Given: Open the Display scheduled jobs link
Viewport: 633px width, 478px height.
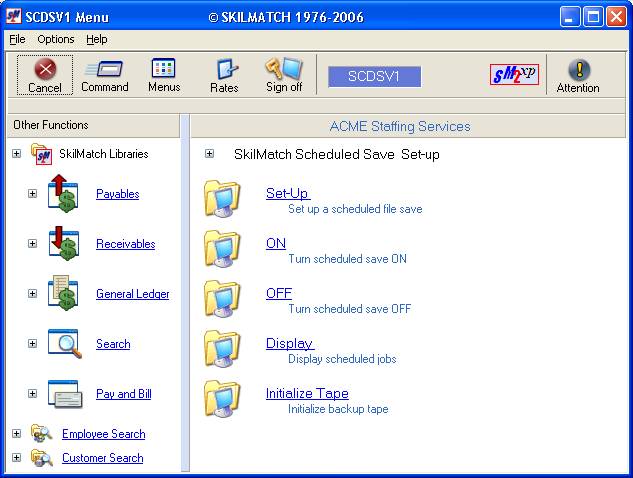Looking at the screenshot, I should 290,344.
